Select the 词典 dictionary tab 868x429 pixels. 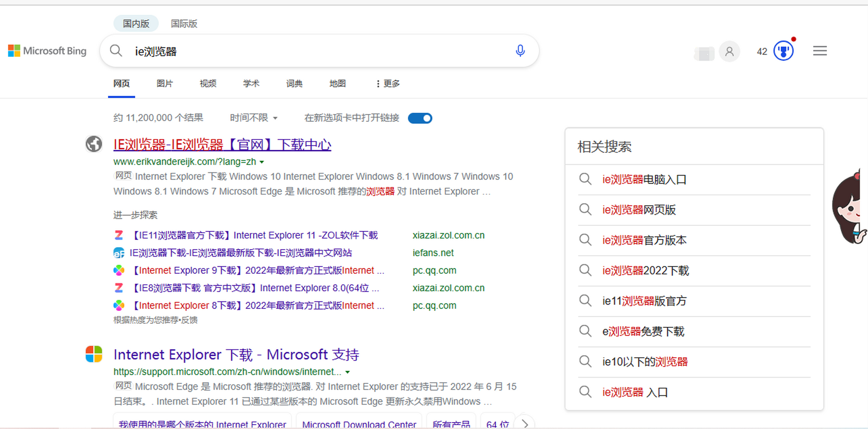(x=294, y=83)
